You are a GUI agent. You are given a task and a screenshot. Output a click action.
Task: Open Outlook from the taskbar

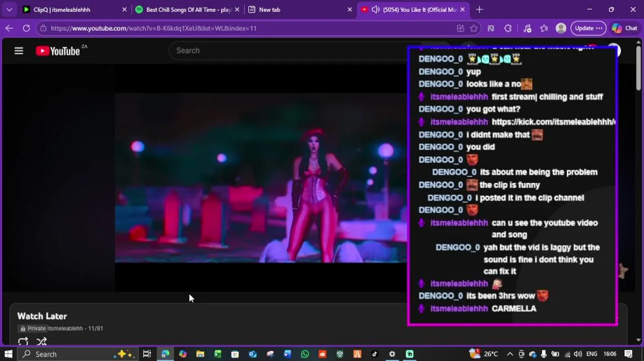252,354
